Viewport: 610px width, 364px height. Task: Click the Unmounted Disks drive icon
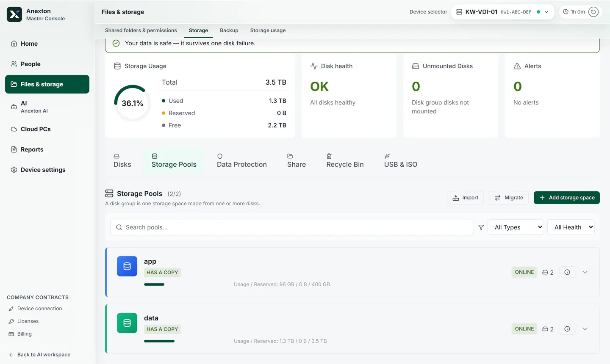(x=416, y=66)
